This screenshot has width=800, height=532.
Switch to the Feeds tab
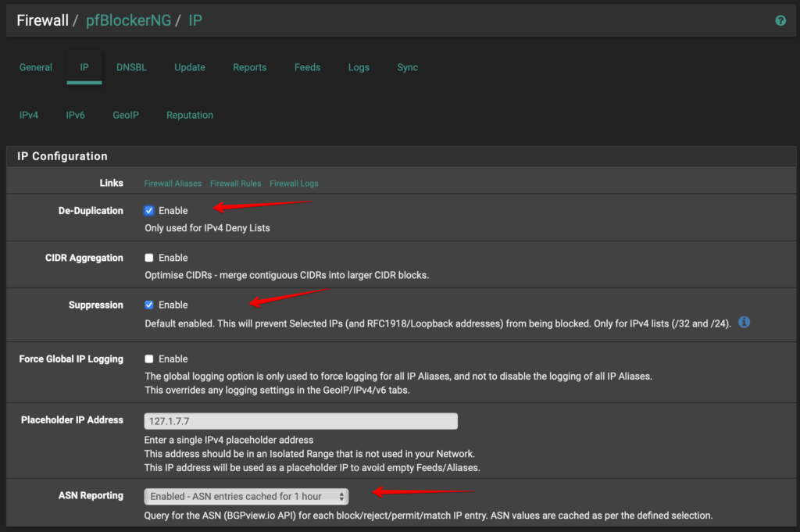click(x=307, y=67)
